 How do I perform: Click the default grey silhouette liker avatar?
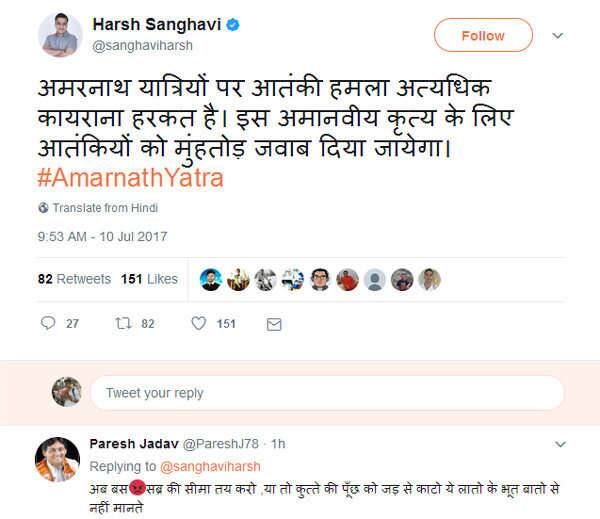[x=375, y=280]
